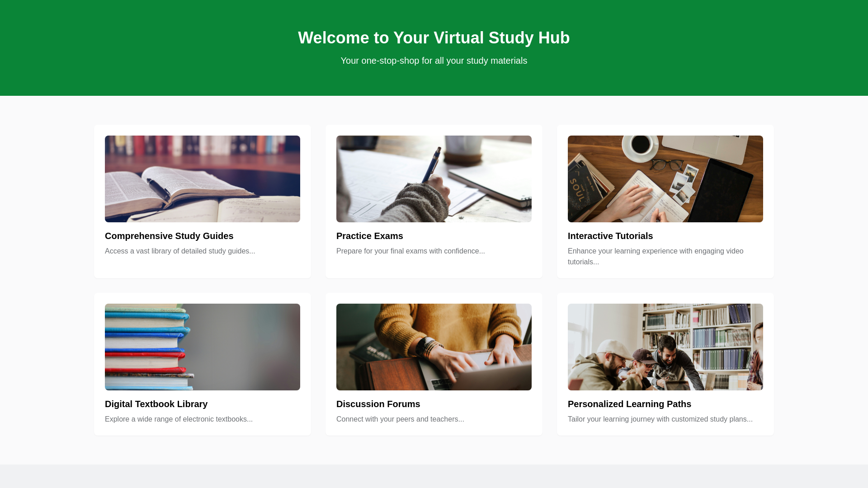Click the study guides description text
Image resolution: width=868 pixels, height=488 pixels.
point(180,251)
